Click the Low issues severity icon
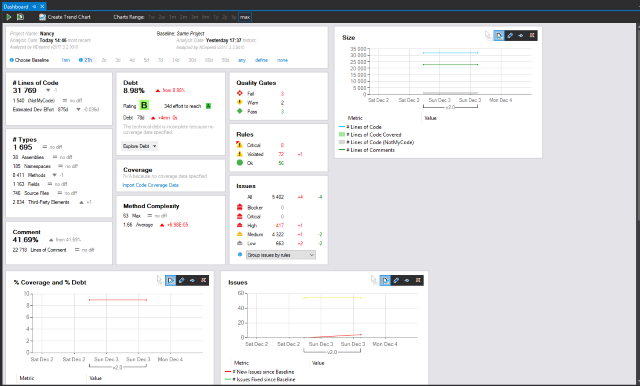This screenshot has width=640, height=386. pyautogui.click(x=240, y=243)
